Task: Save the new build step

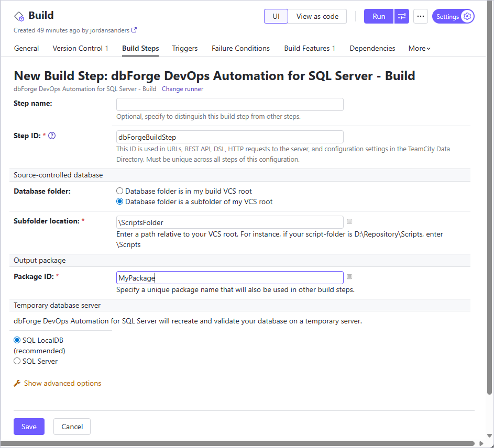Action: tap(29, 427)
